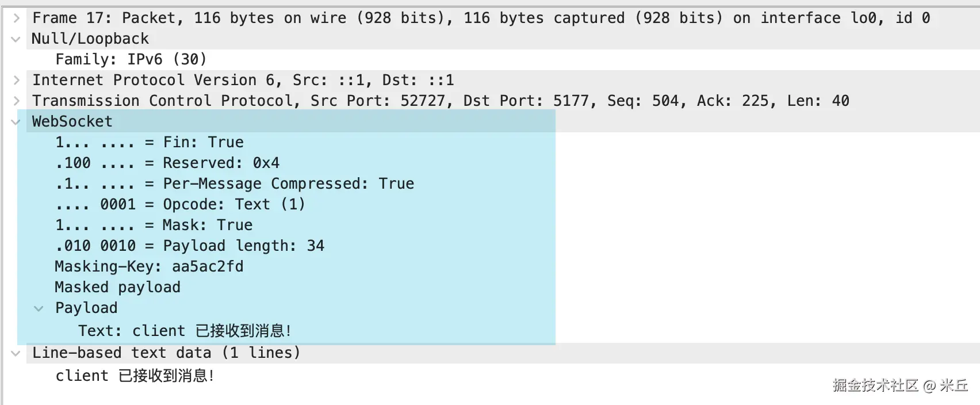Collapse Line-based text data section
The image size is (980, 405).
(x=16, y=353)
